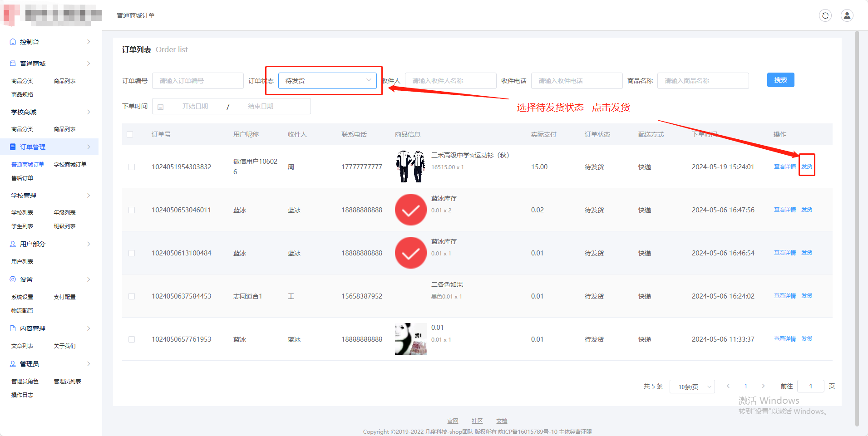Open the 订单状态 dropdown showing 待发货
This screenshot has height=436, width=868.
click(x=327, y=81)
